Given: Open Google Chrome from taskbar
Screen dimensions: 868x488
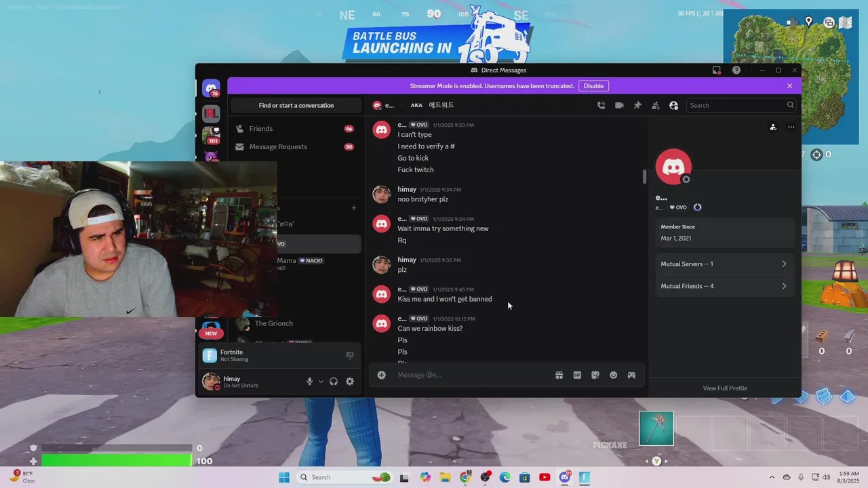Looking at the screenshot, I should tap(465, 477).
